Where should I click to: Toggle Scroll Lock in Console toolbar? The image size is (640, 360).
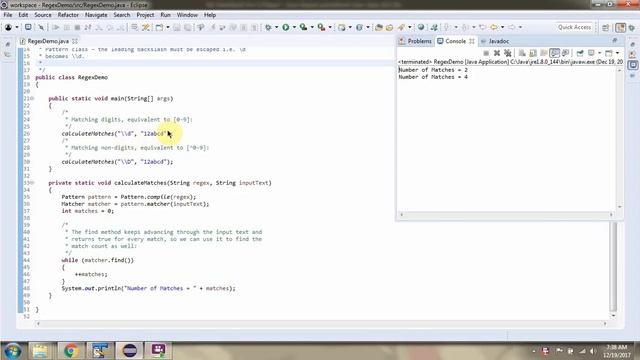tap(533, 53)
